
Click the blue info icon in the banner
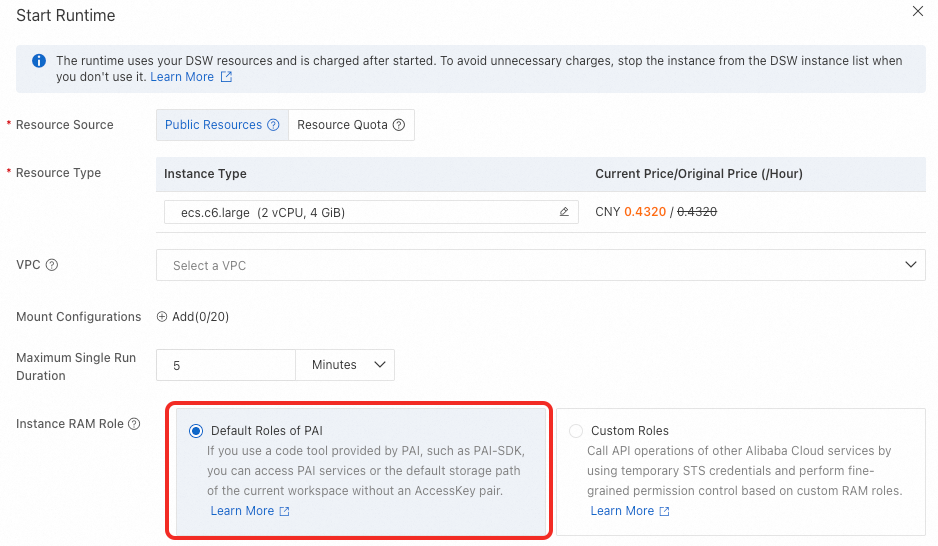[39, 61]
